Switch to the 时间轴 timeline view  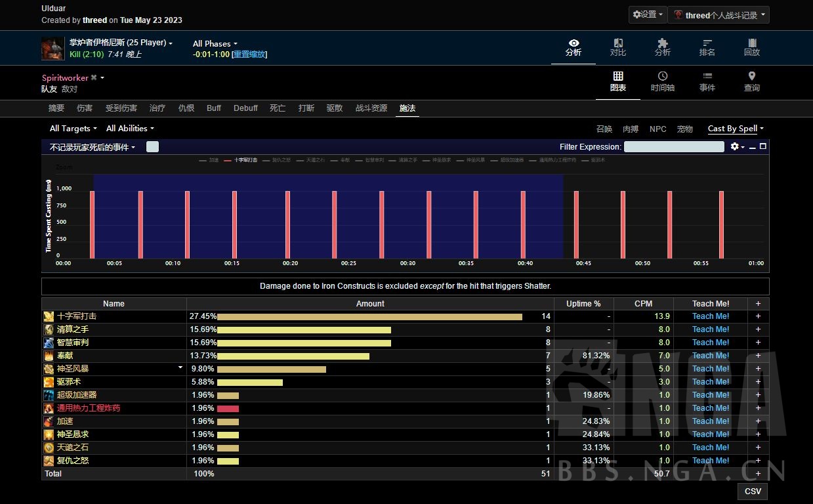[663, 82]
